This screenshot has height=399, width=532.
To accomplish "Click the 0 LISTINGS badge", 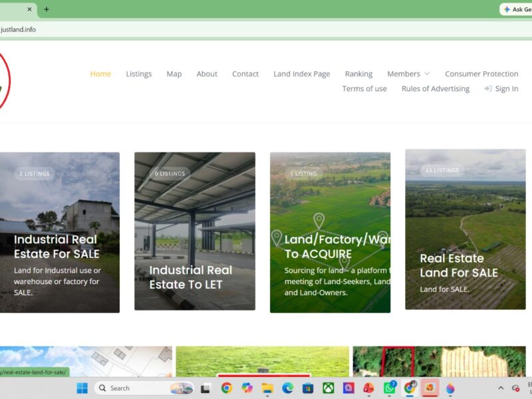I will pos(170,174).
